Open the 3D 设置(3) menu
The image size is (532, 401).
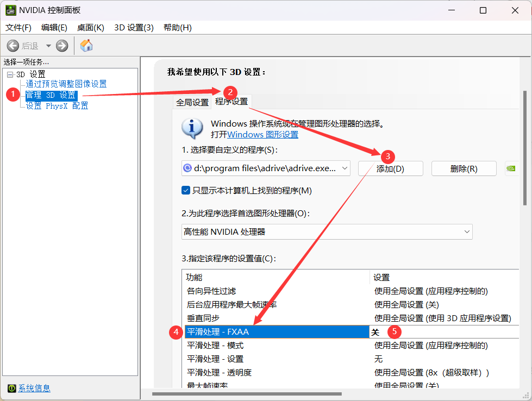[x=134, y=28]
